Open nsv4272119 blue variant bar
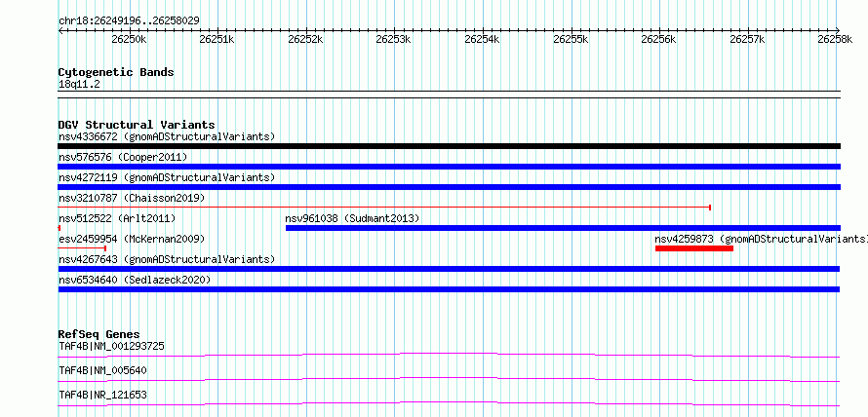The width and height of the screenshot is (868, 417). point(449,187)
